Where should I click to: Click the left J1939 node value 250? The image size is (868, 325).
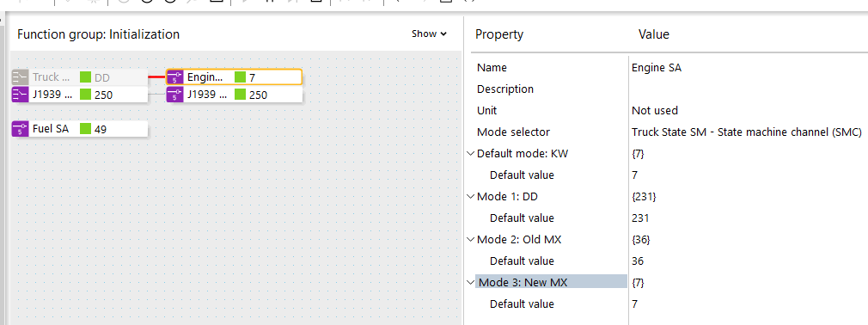pyautogui.click(x=103, y=95)
